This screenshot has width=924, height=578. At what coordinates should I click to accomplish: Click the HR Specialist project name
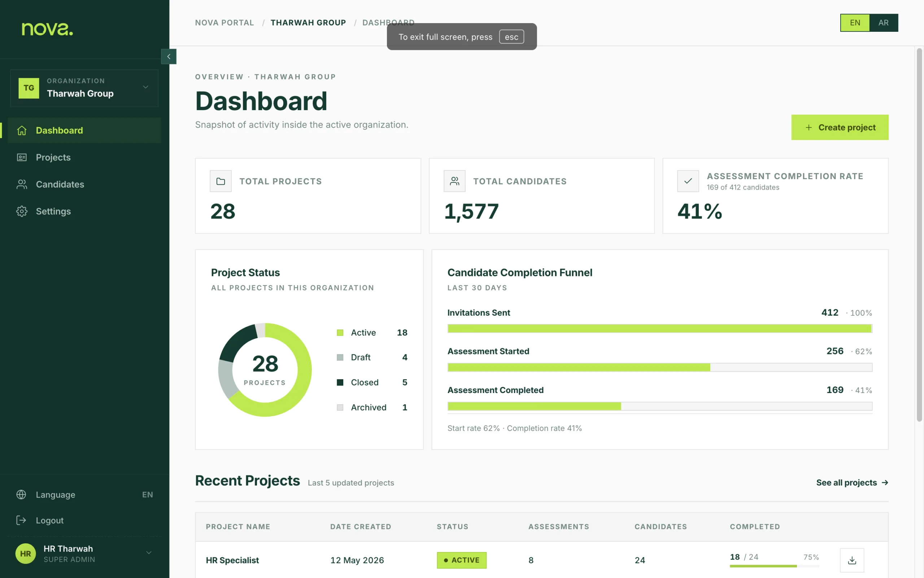click(232, 560)
